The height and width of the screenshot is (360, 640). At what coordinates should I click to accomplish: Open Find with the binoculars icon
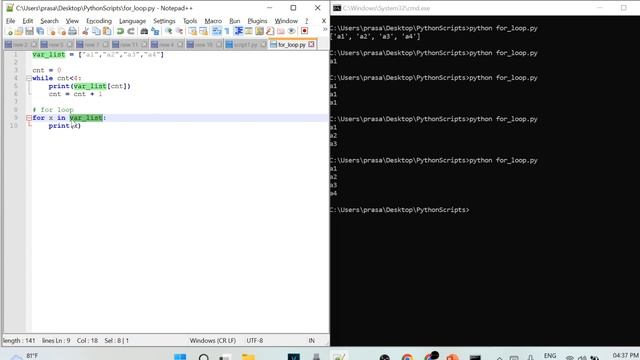144,31
